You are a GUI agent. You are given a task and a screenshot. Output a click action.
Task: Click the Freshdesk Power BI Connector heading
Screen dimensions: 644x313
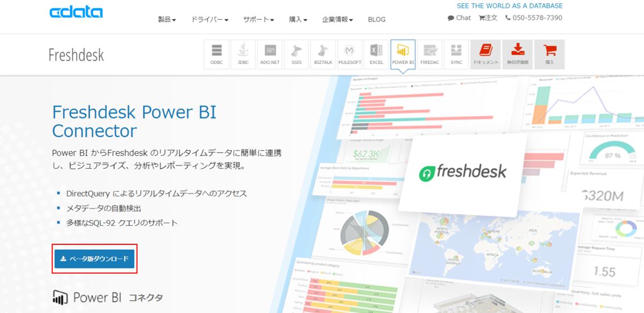click(x=134, y=121)
